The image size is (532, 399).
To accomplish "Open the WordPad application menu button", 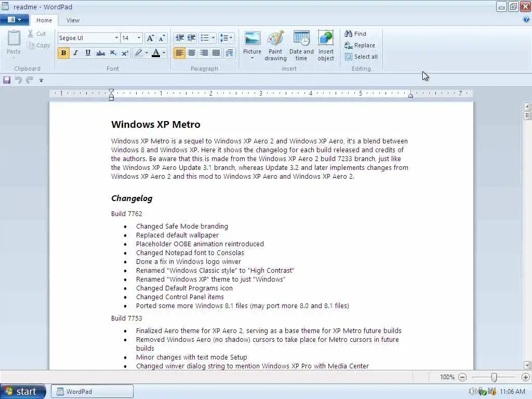I will pos(14,20).
